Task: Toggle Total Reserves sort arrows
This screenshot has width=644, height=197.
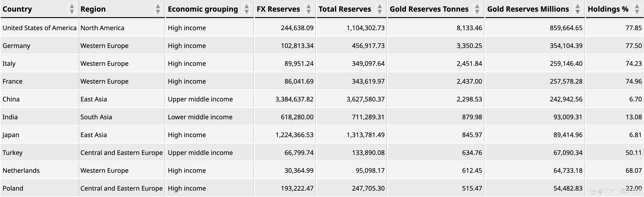Action: coord(379,9)
